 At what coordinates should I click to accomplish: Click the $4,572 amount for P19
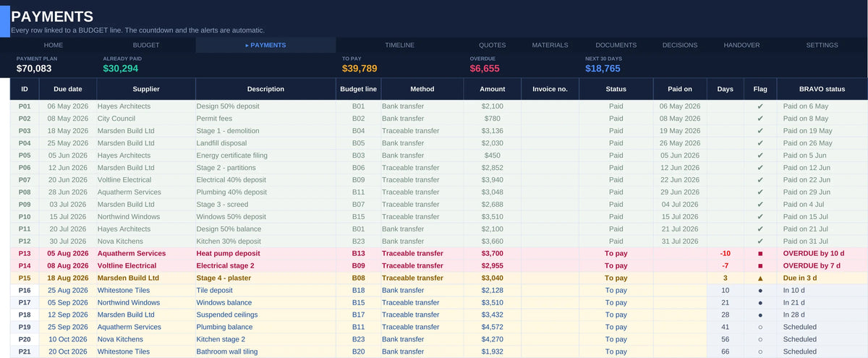pyautogui.click(x=492, y=327)
